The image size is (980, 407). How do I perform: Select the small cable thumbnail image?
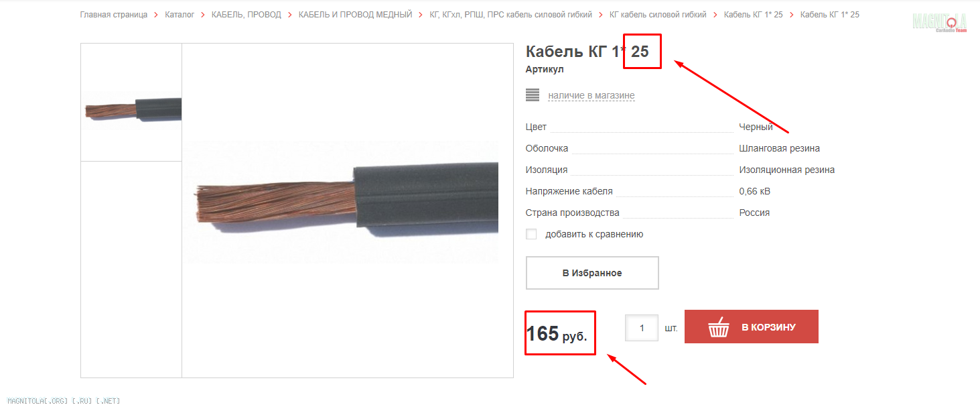131,109
